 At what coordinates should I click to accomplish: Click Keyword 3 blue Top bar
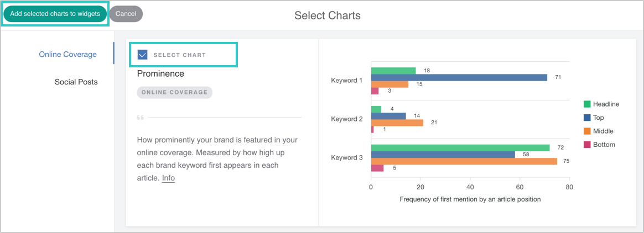coord(443,155)
